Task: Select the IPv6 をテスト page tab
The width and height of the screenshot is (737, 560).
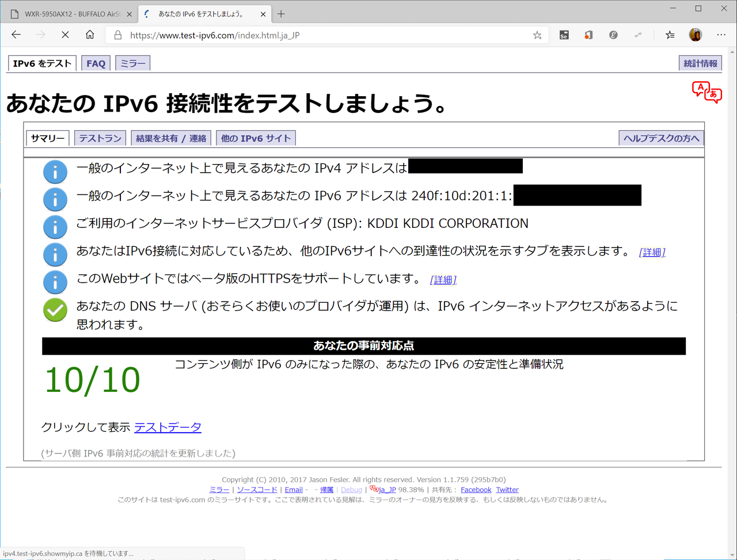Action: [x=42, y=63]
